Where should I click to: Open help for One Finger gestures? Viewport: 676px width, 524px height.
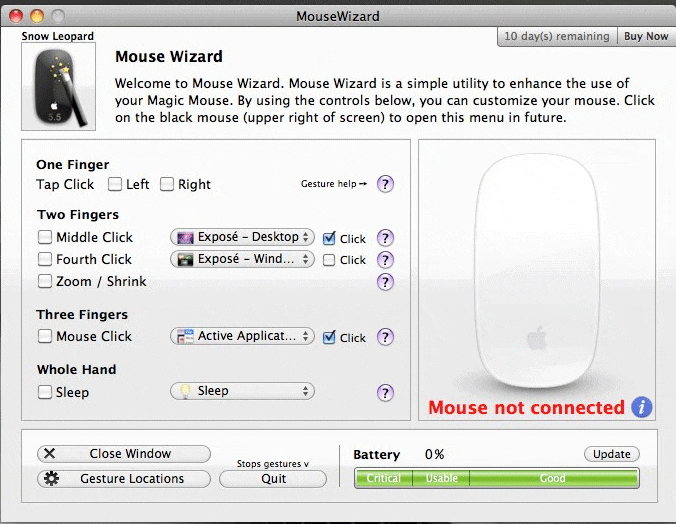coord(385,184)
